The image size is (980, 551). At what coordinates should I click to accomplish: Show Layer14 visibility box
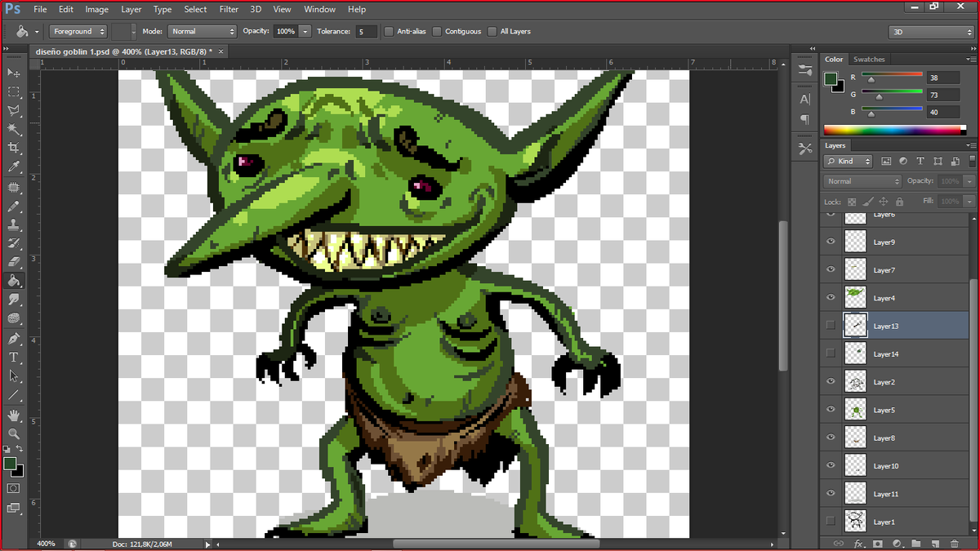(831, 353)
